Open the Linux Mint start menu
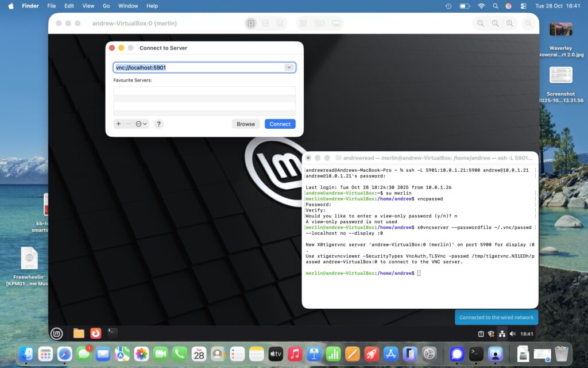This screenshot has width=588, height=368. point(56,333)
